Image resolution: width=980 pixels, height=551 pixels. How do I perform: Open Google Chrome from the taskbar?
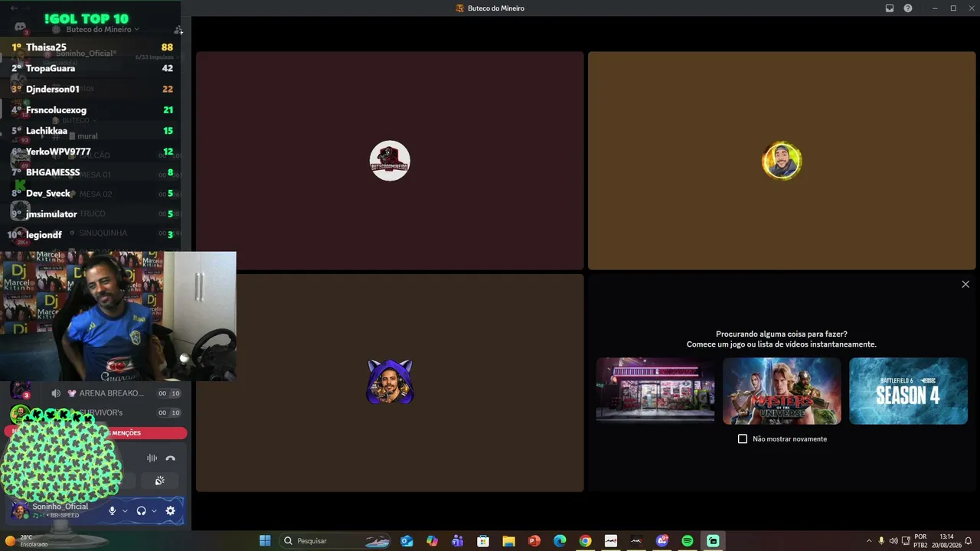[x=585, y=541]
